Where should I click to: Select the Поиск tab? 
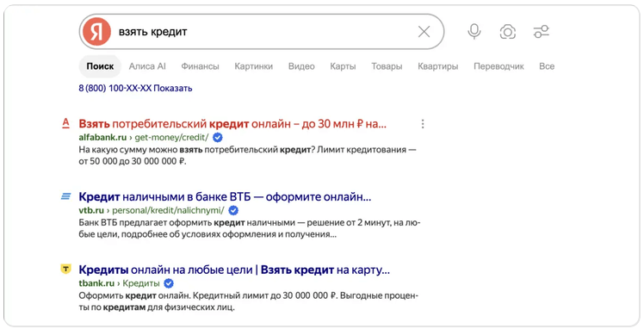pos(100,66)
